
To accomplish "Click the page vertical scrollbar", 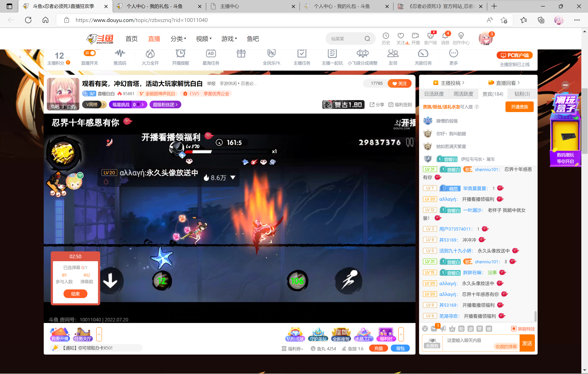I will 584,121.
